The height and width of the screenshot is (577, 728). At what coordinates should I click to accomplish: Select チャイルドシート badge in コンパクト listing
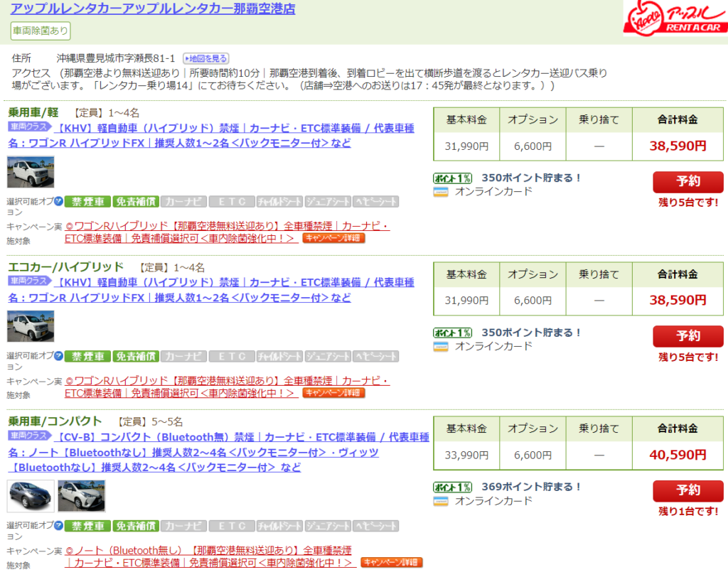pyautogui.click(x=279, y=526)
